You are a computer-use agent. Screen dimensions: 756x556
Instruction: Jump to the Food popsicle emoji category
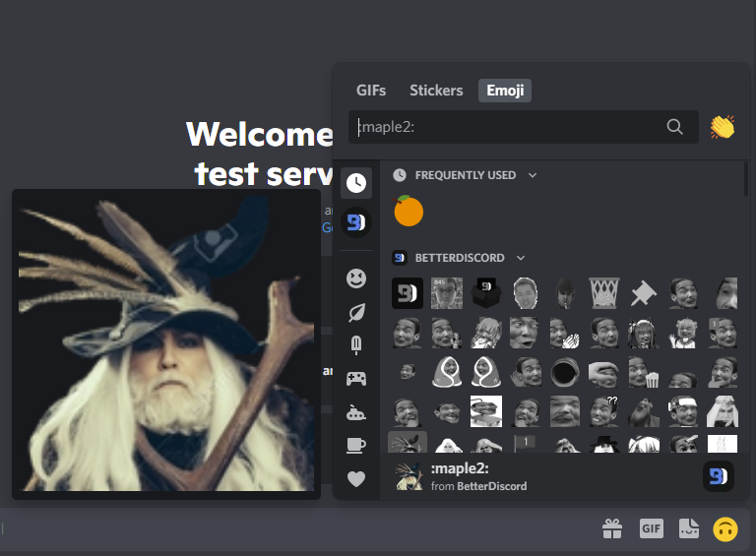pyautogui.click(x=356, y=345)
